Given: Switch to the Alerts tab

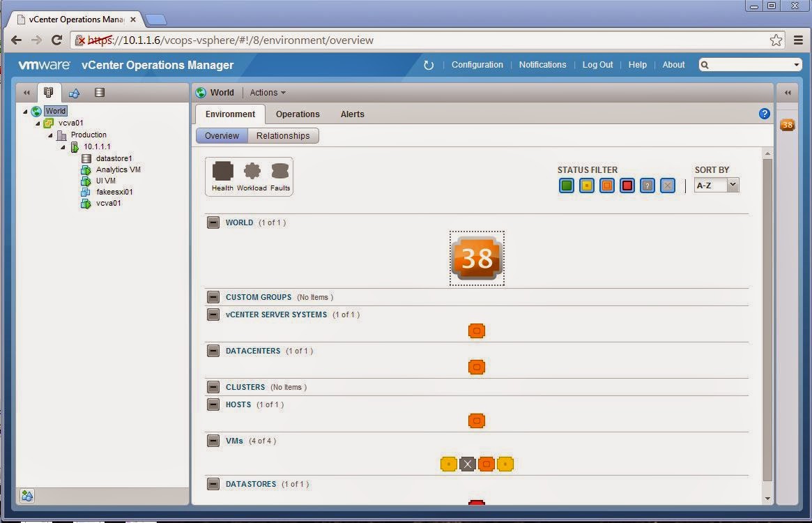Looking at the screenshot, I should [x=352, y=114].
